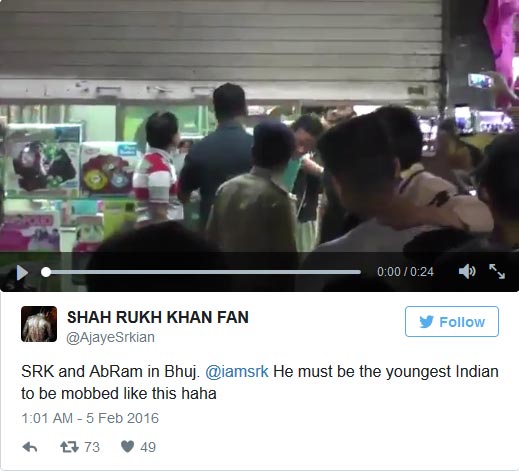
Task: Open the @iamsrk mention link
Action: pos(237,371)
